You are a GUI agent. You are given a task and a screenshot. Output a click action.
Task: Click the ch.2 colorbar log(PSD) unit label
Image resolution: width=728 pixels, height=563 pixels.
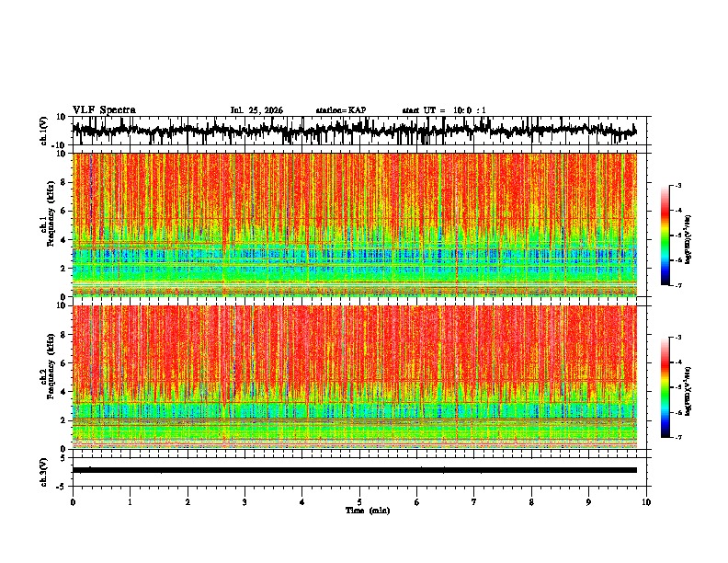(x=688, y=391)
